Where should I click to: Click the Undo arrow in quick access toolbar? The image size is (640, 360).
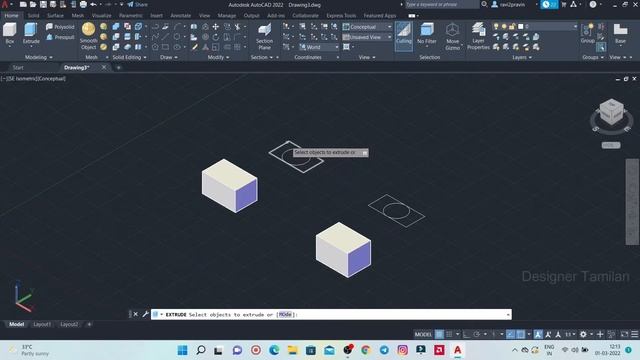coord(93,4)
